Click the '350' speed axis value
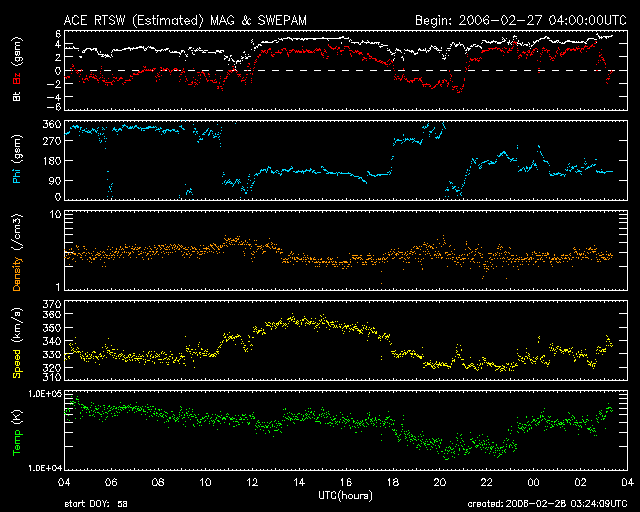Viewport: 640px width, 512px height. tap(52, 327)
